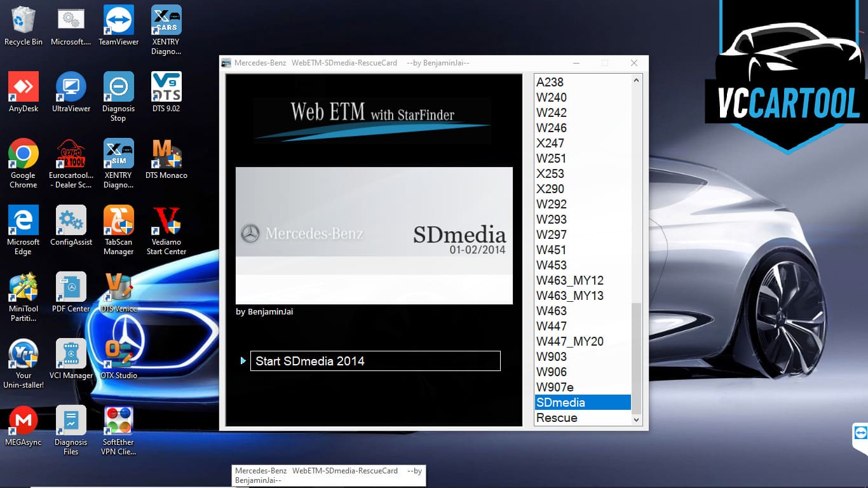Select W292 in the model list
868x488 pixels.
tap(583, 204)
